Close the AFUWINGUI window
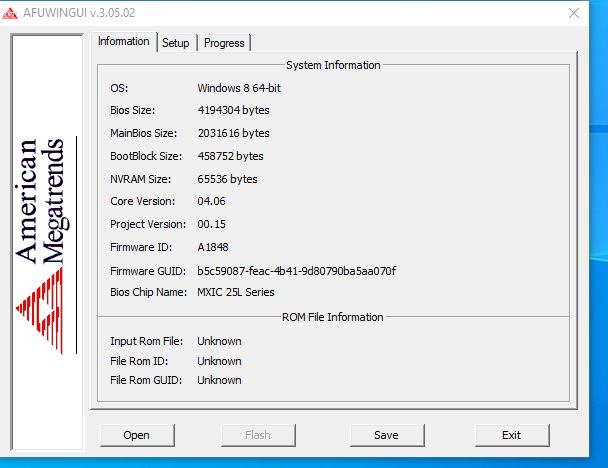The width and height of the screenshot is (608, 468). (x=574, y=13)
